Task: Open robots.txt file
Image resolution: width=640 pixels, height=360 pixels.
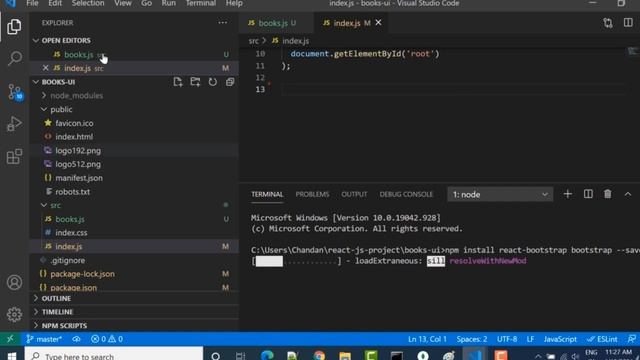Action: (72, 191)
